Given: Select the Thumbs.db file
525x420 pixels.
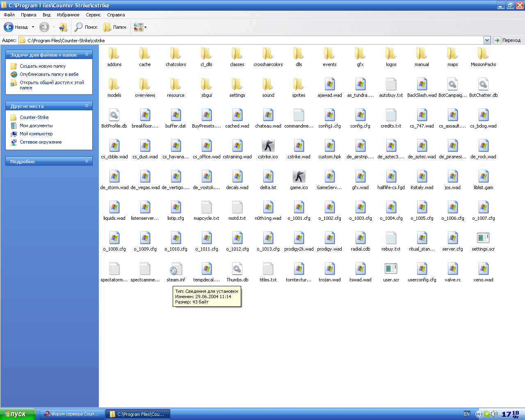Looking at the screenshot, I should click(237, 272).
